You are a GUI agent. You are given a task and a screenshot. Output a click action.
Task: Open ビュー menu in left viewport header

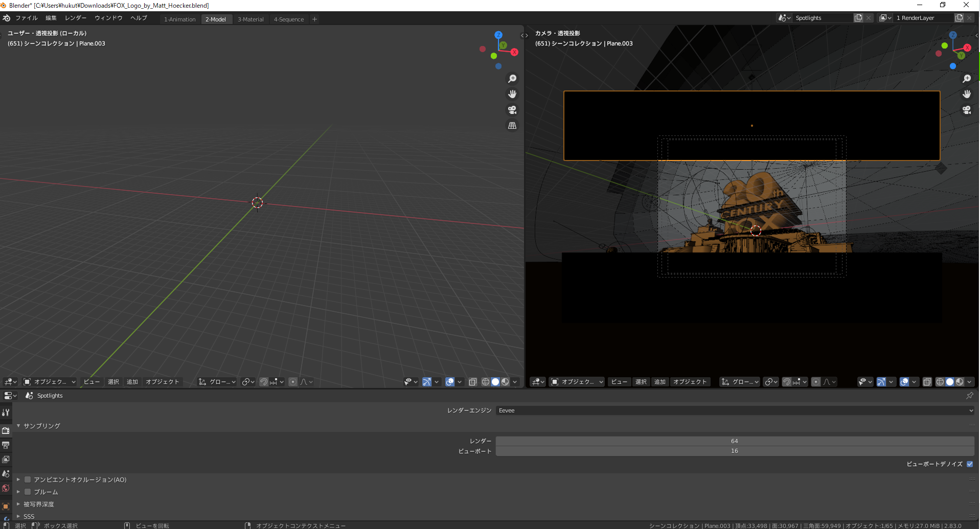tap(92, 382)
